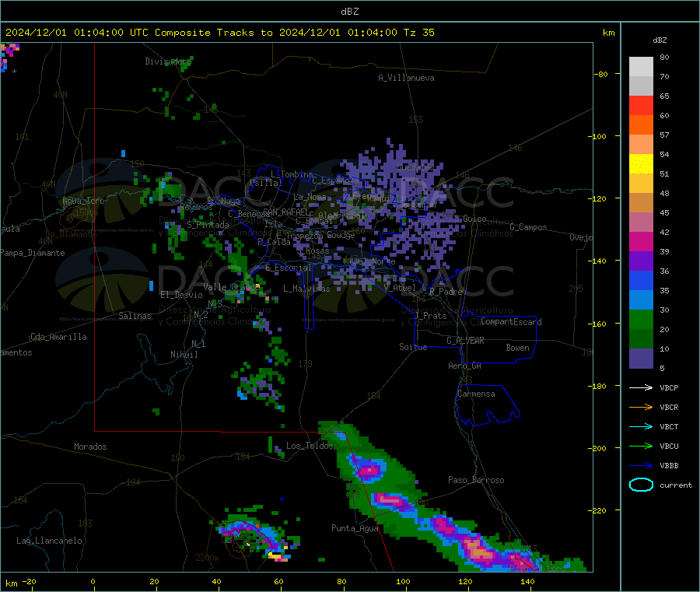The image size is (700, 592).
Task: Select the purple 5 dBZ color swatch
Action: [641, 359]
